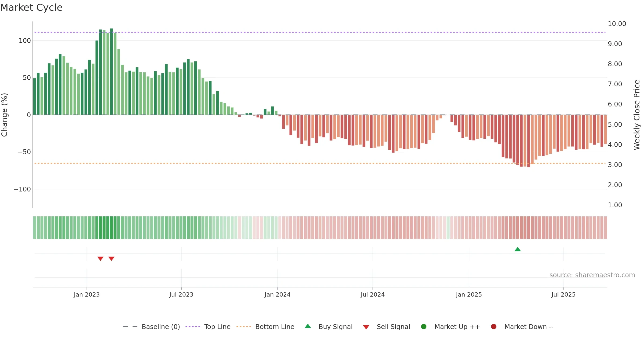Toggle the Market Down -- legend entry
The width and height of the screenshot is (644, 362).
point(522,327)
